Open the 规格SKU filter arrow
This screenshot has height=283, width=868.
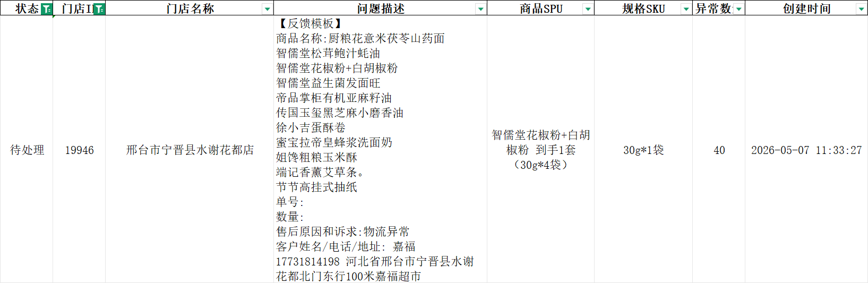[x=686, y=9]
